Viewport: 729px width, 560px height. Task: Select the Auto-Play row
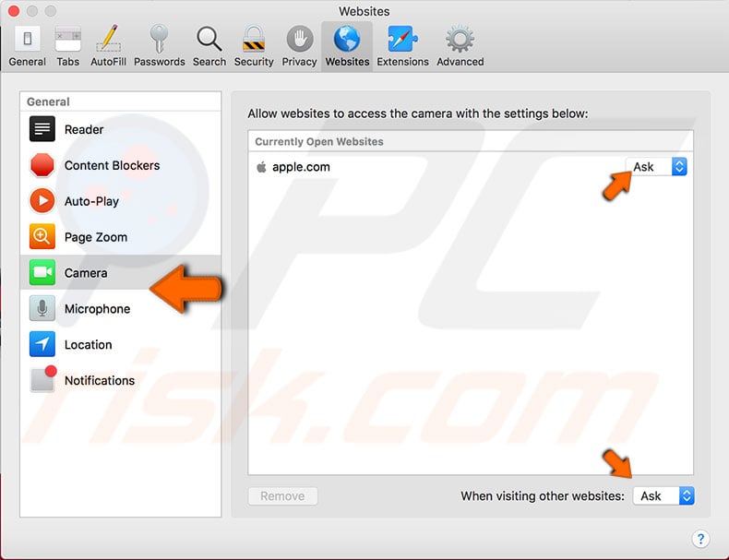120,201
